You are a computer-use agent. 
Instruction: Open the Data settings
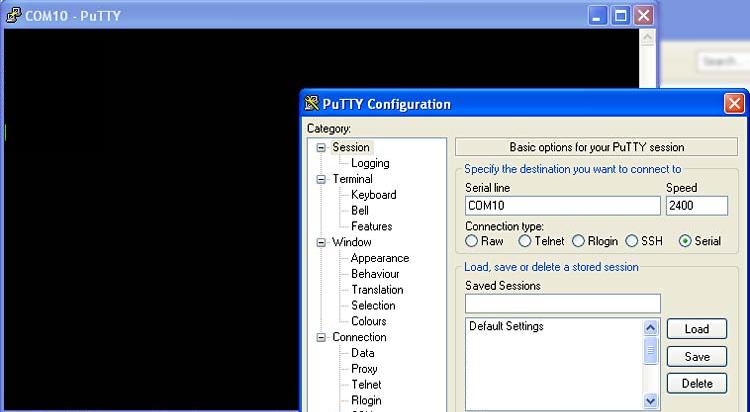pyautogui.click(x=363, y=353)
